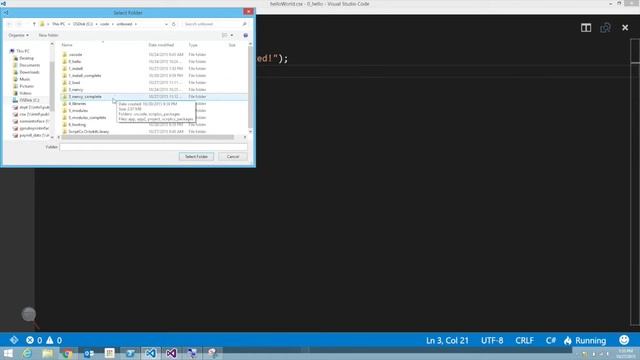Image resolution: width=640 pixels, height=360 pixels.
Task: Click into the Folder name input field
Action: click(x=153, y=147)
